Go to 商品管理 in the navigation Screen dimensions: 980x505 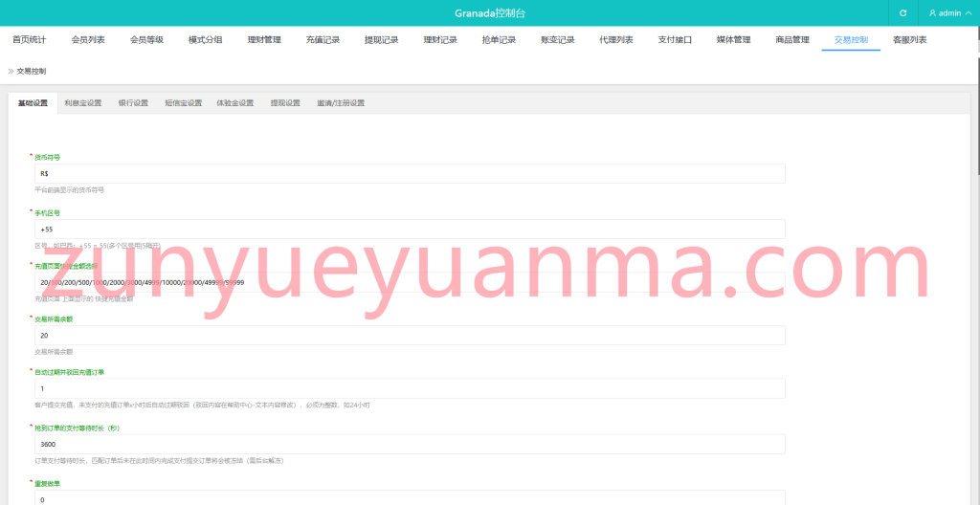pos(792,40)
